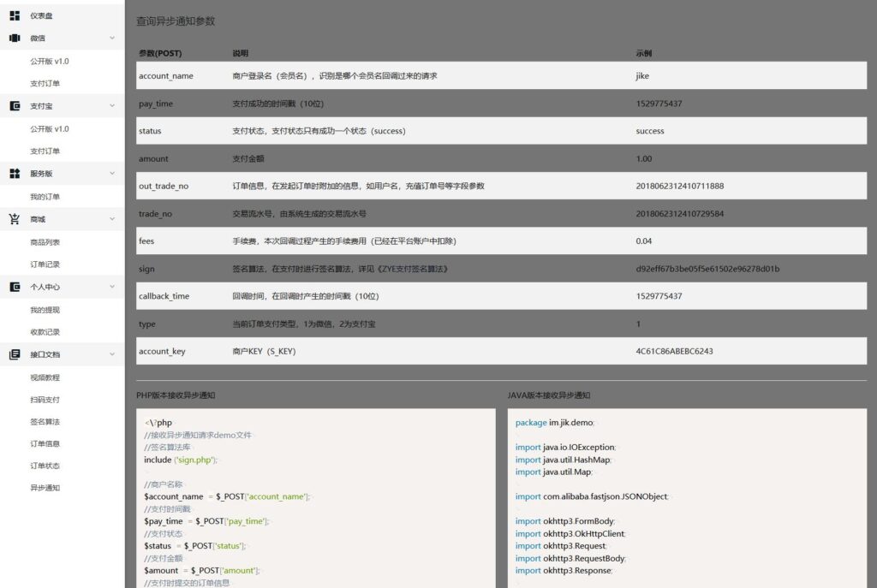The image size is (877, 588).
Task: Collapse the 支付宝 section via its arrow
Action: click(111, 106)
